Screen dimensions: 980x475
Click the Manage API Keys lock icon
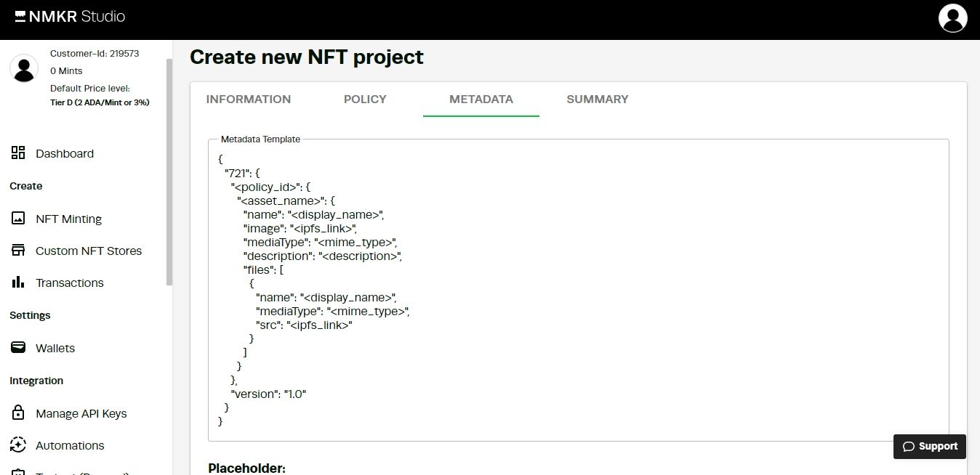(x=19, y=413)
